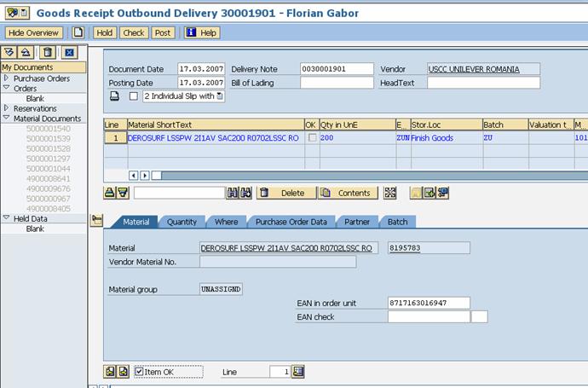The image size is (588, 388).
Task: Click the detail data toggle icon left of the tabs
Action: pyautogui.click(x=96, y=220)
